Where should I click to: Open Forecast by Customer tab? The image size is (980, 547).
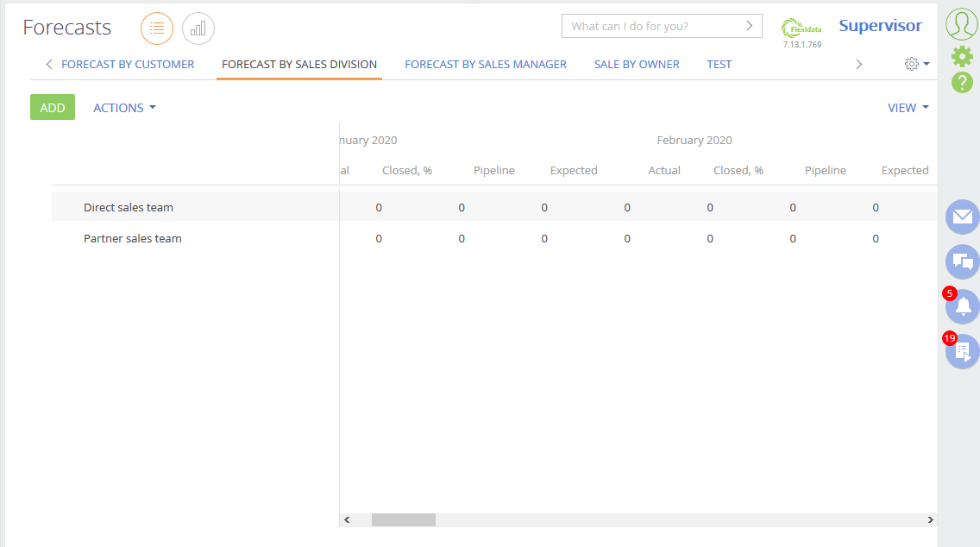coord(128,65)
